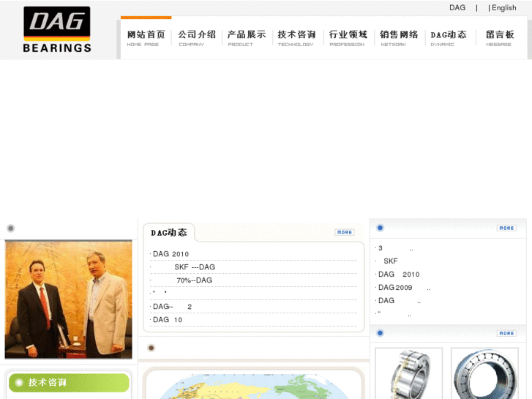Click the DAG Bearings logo
The width and height of the screenshot is (532, 399).
pos(57,30)
